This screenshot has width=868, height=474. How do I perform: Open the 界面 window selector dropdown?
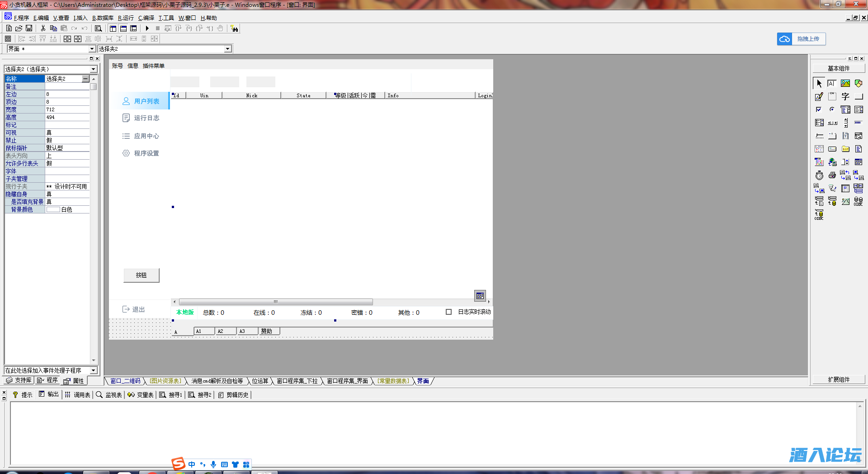[x=92, y=49]
